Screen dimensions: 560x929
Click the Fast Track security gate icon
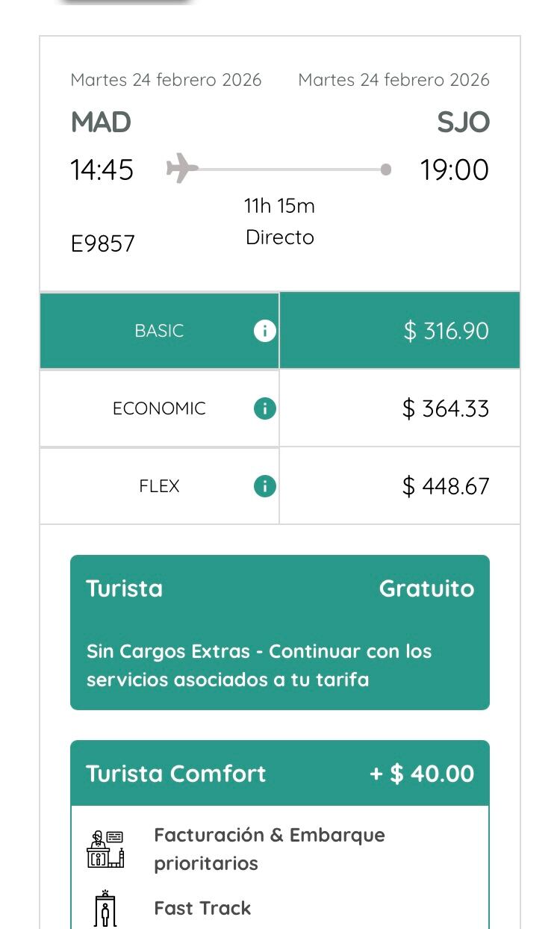pos(105,908)
